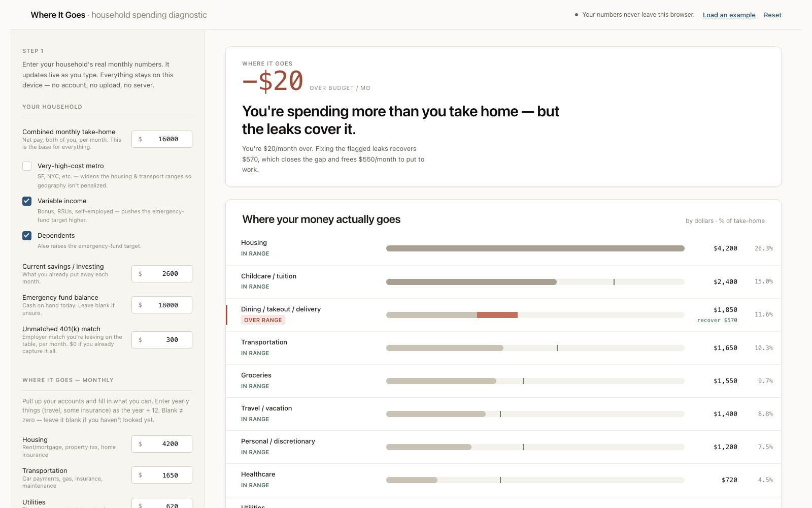Uncheck the Variable income checkbox
This screenshot has width=812, height=508.
pos(27,201)
